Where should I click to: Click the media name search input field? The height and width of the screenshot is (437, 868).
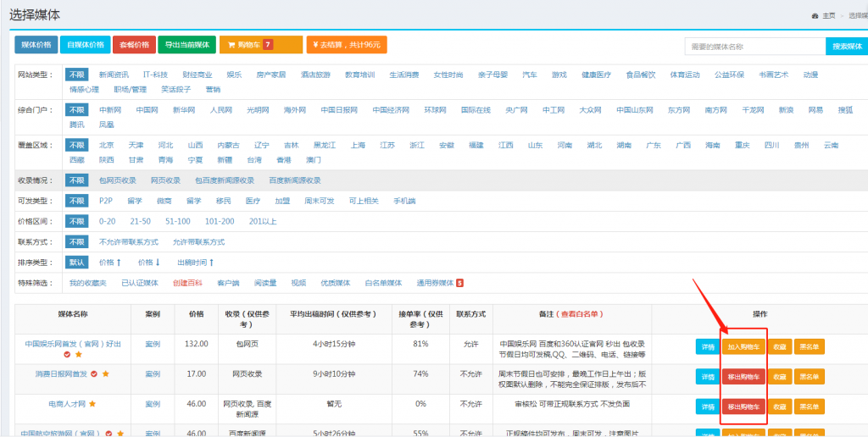(x=754, y=47)
